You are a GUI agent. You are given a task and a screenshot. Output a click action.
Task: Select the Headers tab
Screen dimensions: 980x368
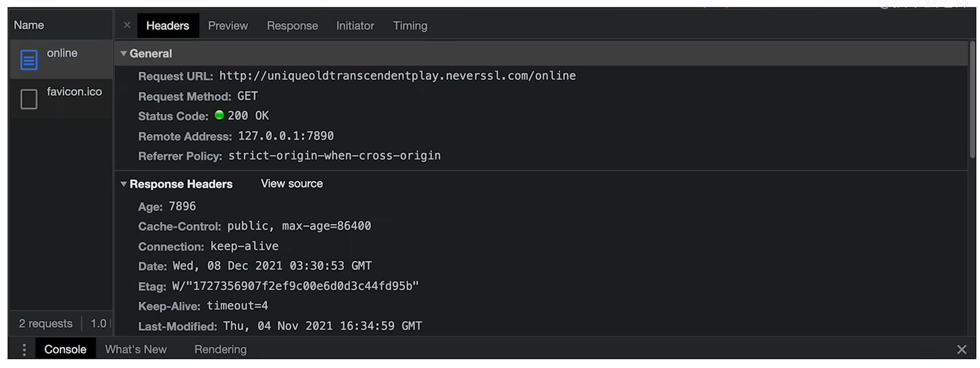point(168,25)
